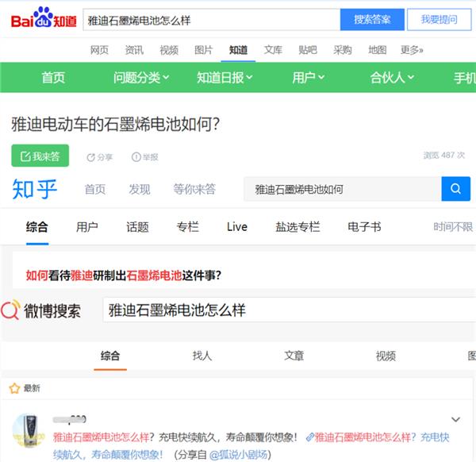
Task: Open the 更多» Baidu services menu
Action: [412, 49]
